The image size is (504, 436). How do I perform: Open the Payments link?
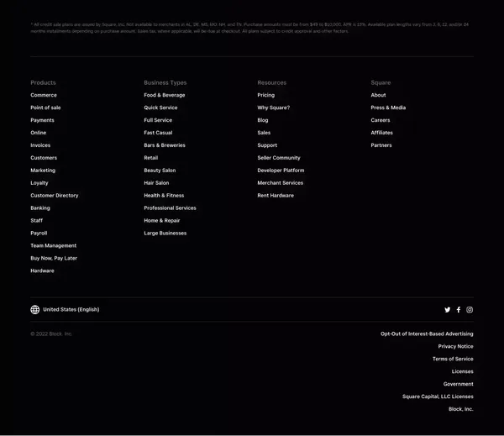[43, 120]
